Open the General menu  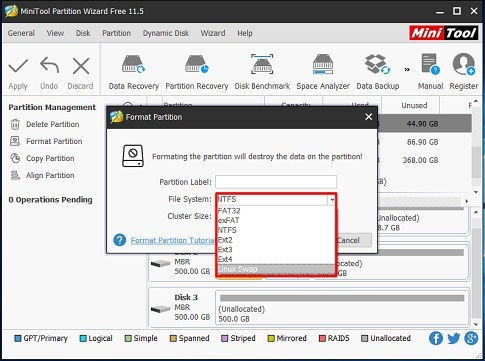[21, 33]
